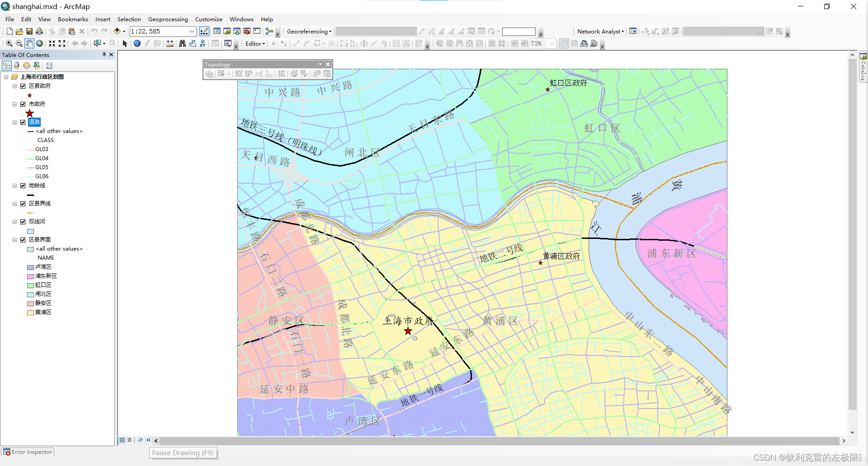Toggle visibility of the 地铁线 layer
868x466 pixels.
pos(23,185)
